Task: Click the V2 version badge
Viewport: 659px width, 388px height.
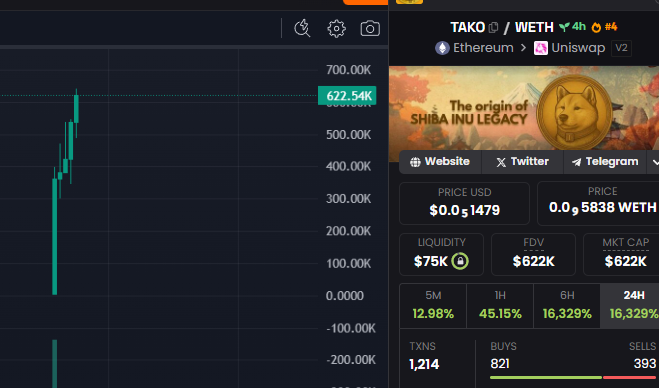Action: (x=621, y=48)
